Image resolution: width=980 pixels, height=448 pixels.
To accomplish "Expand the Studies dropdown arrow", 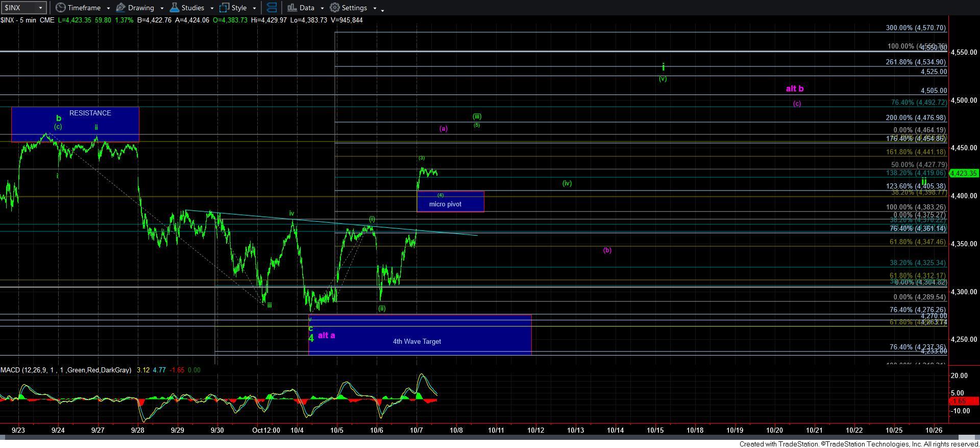I will coord(212,8).
